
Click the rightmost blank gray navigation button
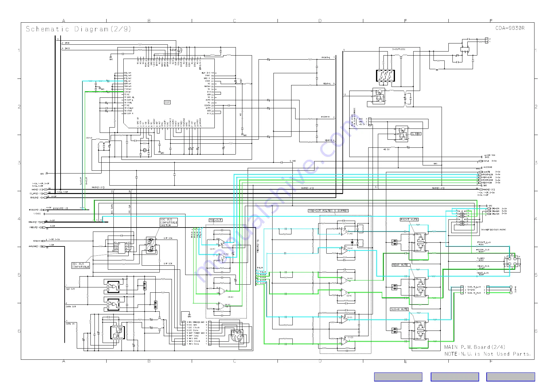[x=511, y=377]
